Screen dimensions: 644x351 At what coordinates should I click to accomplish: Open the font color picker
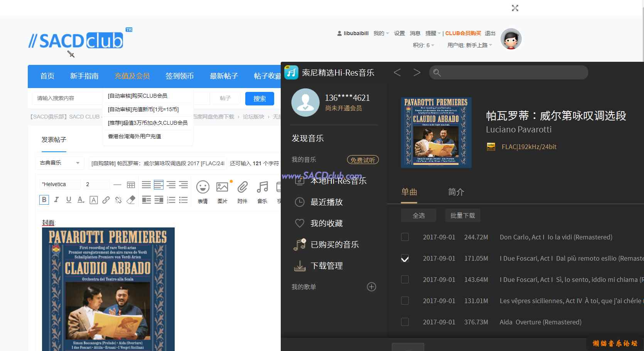(81, 200)
